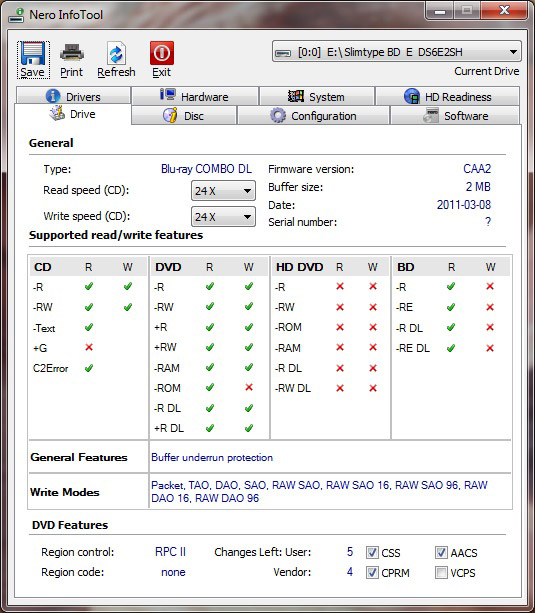Click the Buffer underrun protection text
Image resolution: width=535 pixels, height=613 pixels.
212,457
